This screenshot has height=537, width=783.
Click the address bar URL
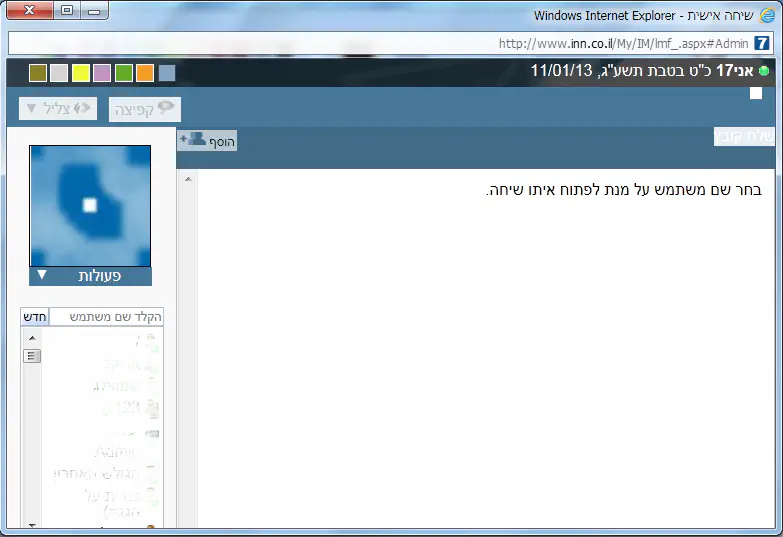pos(620,43)
